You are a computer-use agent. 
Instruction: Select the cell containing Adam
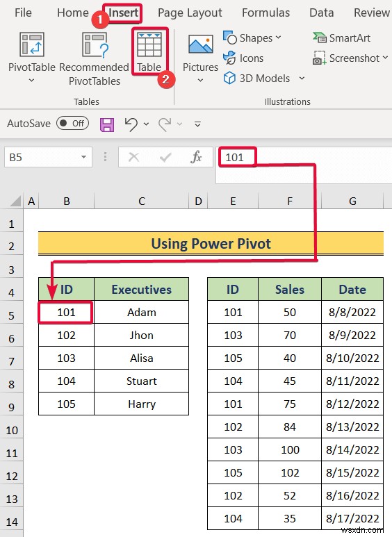(x=142, y=313)
